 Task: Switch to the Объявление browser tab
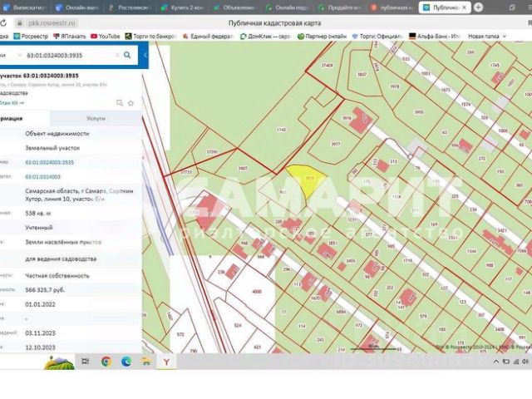click(x=235, y=7)
